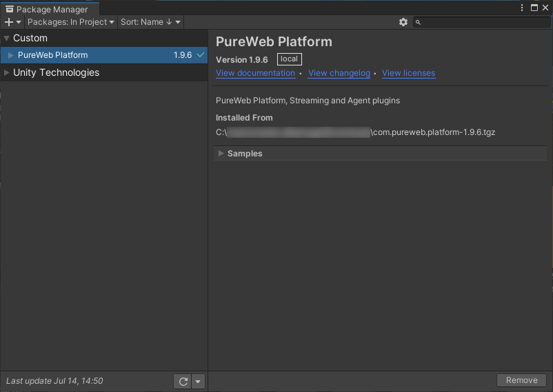This screenshot has width=553, height=392.
Task: Refresh the package list
Action: click(x=183, y=381)
